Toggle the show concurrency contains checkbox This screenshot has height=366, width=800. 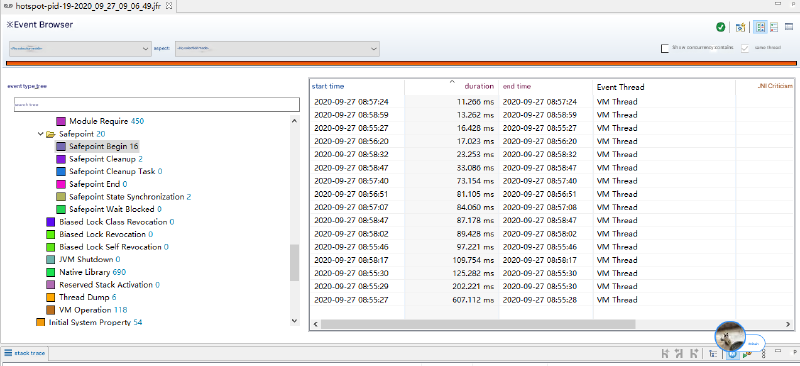coord(665,48)
